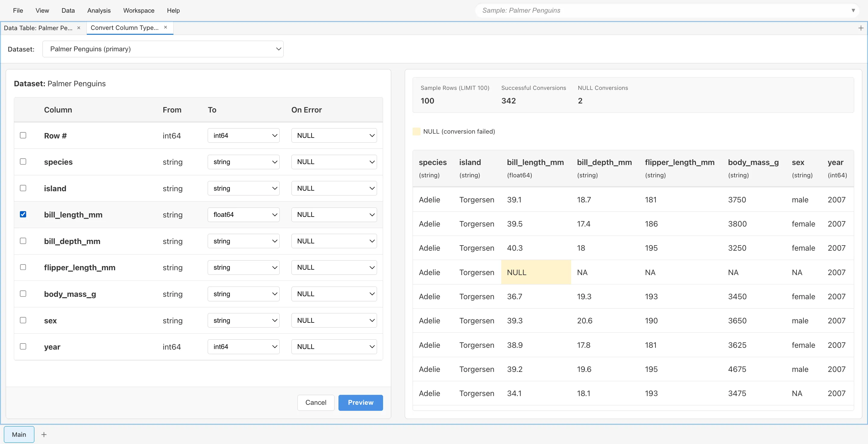This screenshot has height=444, width=868.
Task: Change the On Error option for year
Action: point(334,347)
